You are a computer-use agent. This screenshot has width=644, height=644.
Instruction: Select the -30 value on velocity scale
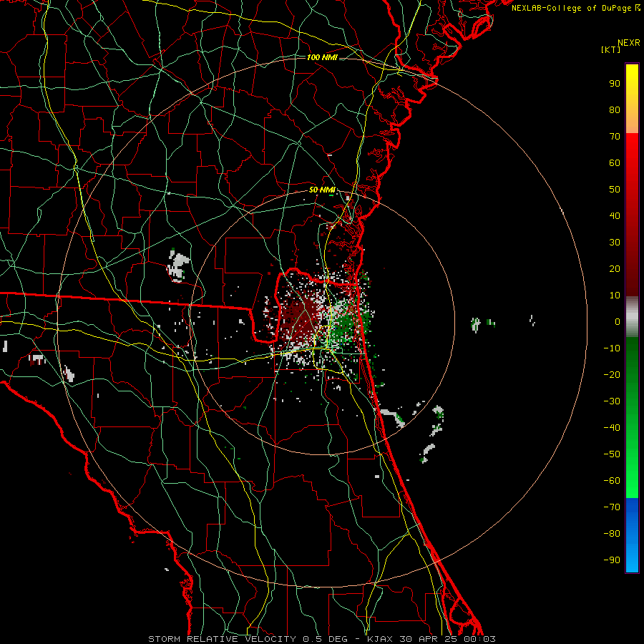point(612,401)
